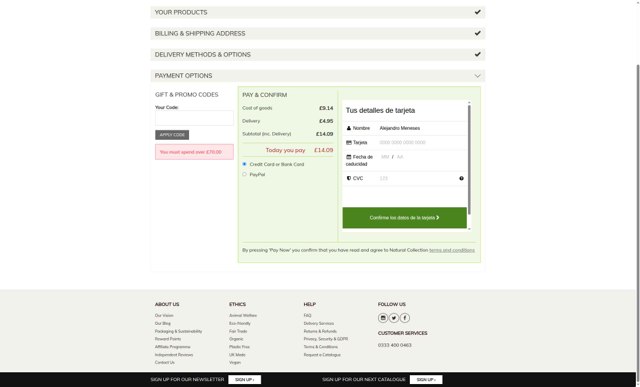Open Privacy, Security & GDPR link
This screenshot has height=387, width=640.
point(326,339)
